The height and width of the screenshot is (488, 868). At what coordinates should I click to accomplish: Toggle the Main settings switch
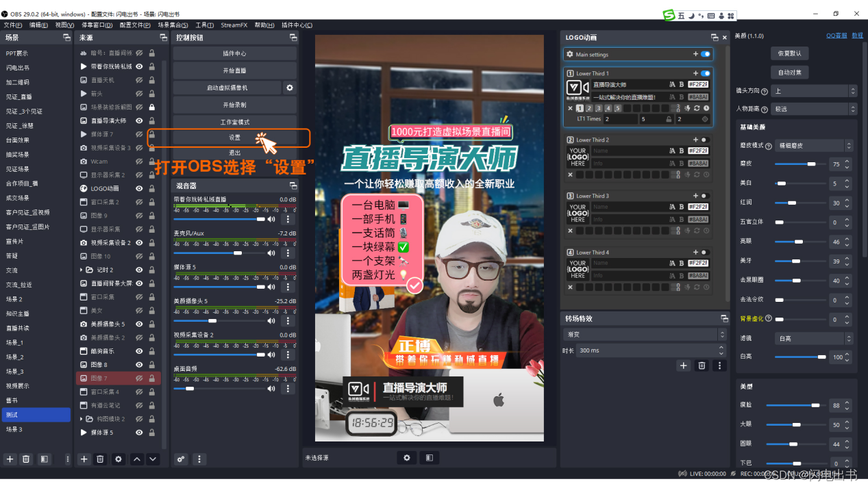tap(706, 54)
